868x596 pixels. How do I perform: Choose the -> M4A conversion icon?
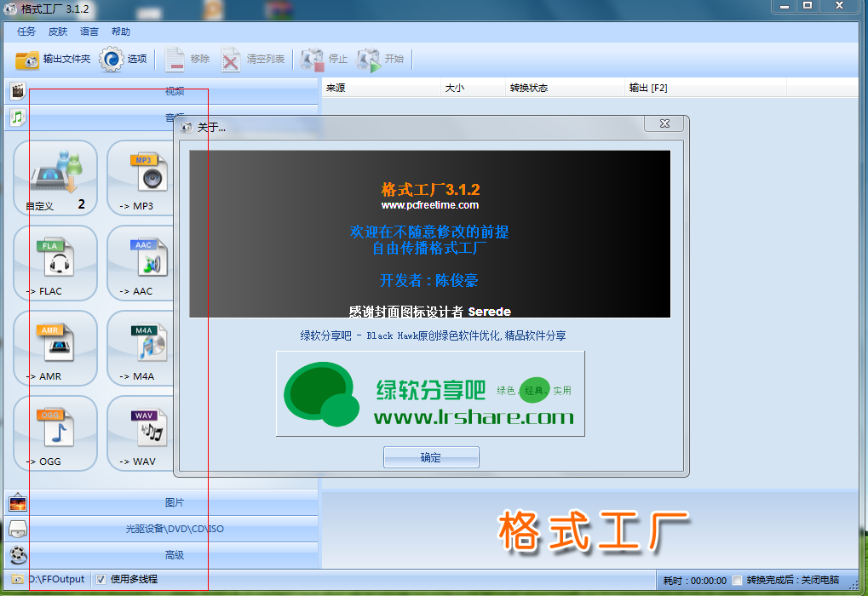pos(141,348)
